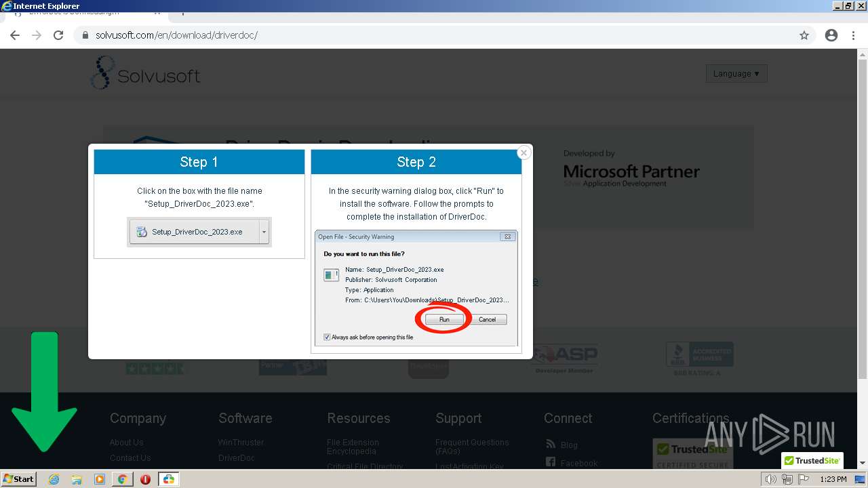The height and width of the screenshot is (488, 868).
Task: Open the Language dropdown
Action: 736,73
